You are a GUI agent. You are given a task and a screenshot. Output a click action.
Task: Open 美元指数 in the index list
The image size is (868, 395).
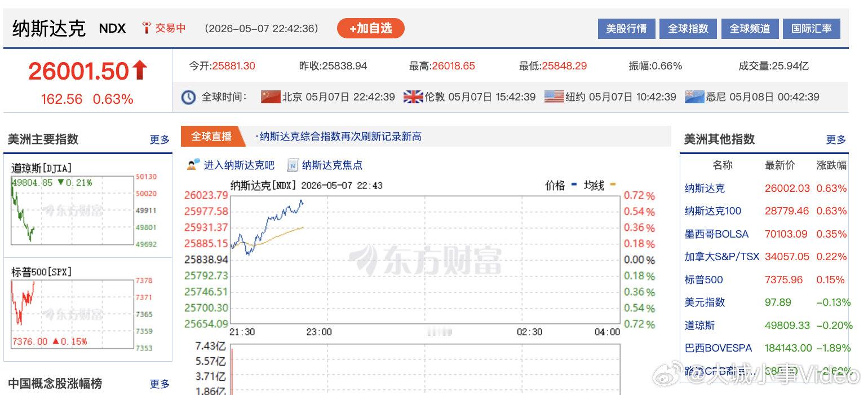(705, 302)
